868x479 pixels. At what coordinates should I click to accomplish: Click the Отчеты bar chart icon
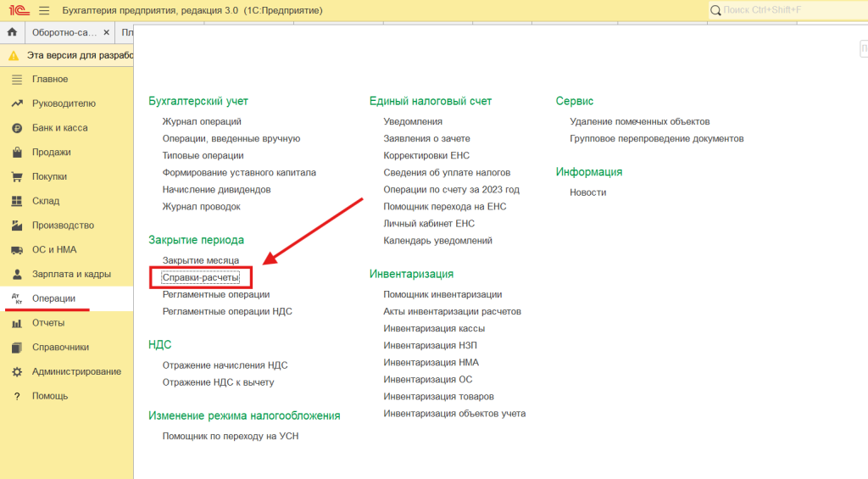(x=17, y=323)
